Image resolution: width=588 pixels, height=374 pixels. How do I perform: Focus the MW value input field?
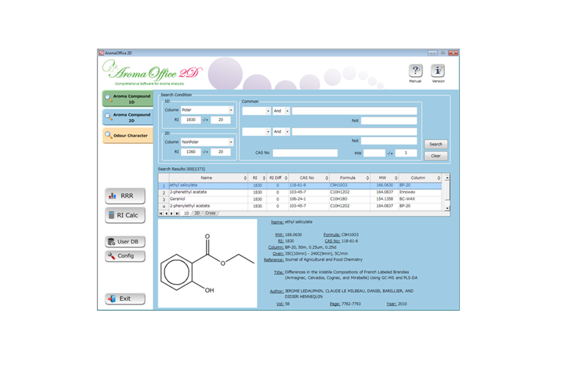[374, 153]
